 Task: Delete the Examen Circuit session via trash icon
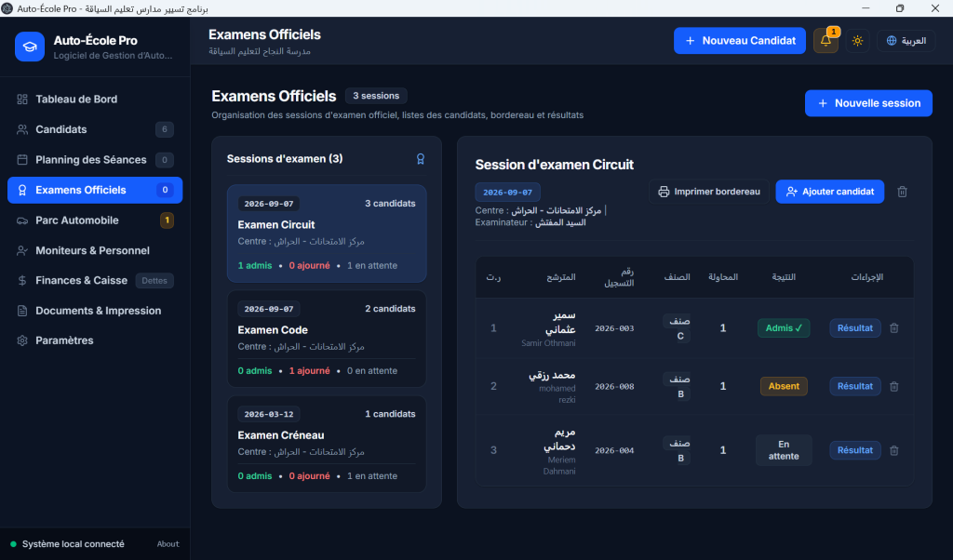point(903,192)
